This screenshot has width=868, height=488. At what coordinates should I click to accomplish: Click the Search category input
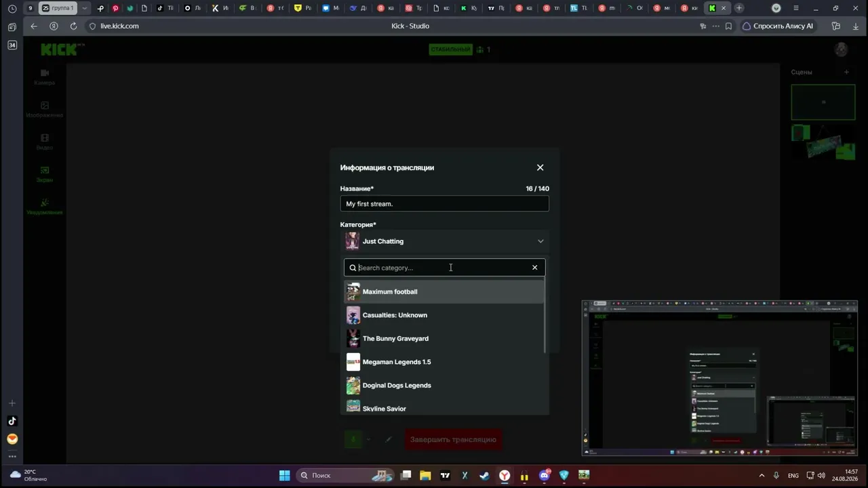point(443,268)
